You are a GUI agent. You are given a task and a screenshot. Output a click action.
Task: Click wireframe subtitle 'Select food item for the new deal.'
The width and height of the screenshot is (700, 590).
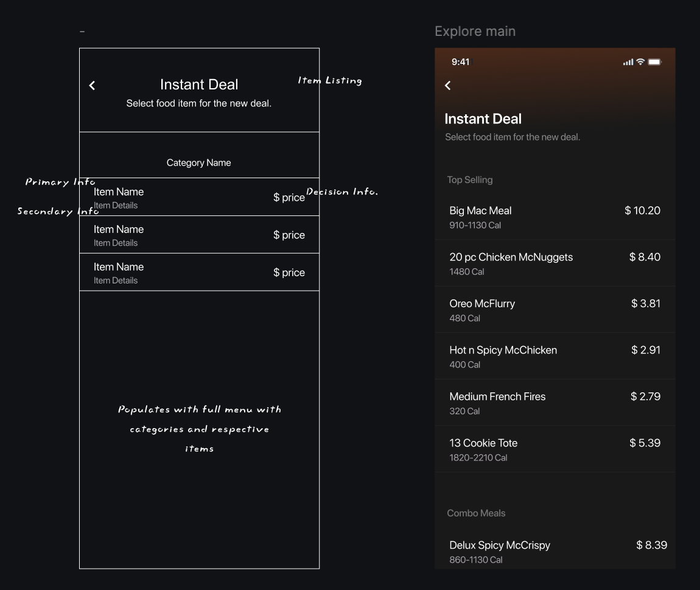pos(198,103)
